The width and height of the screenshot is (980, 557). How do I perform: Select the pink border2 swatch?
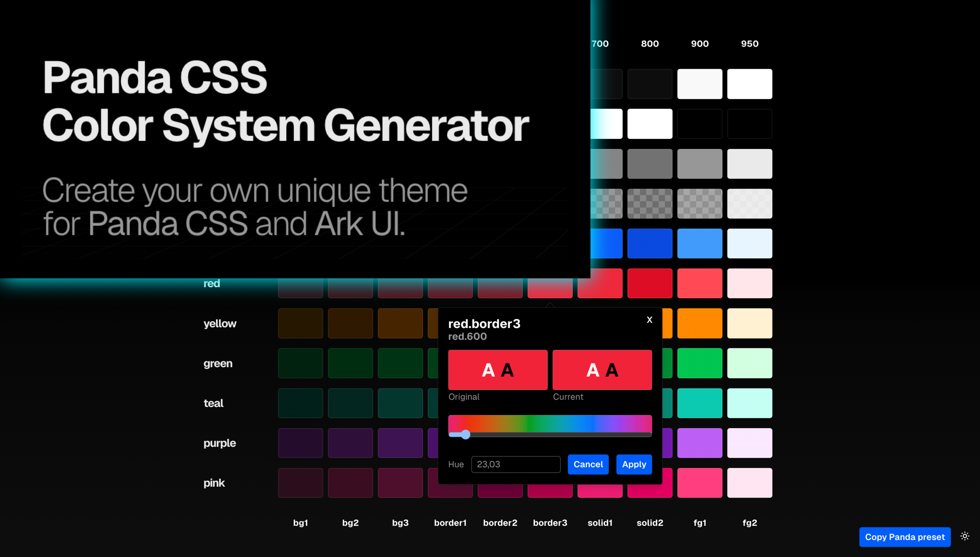pos(500,491)
